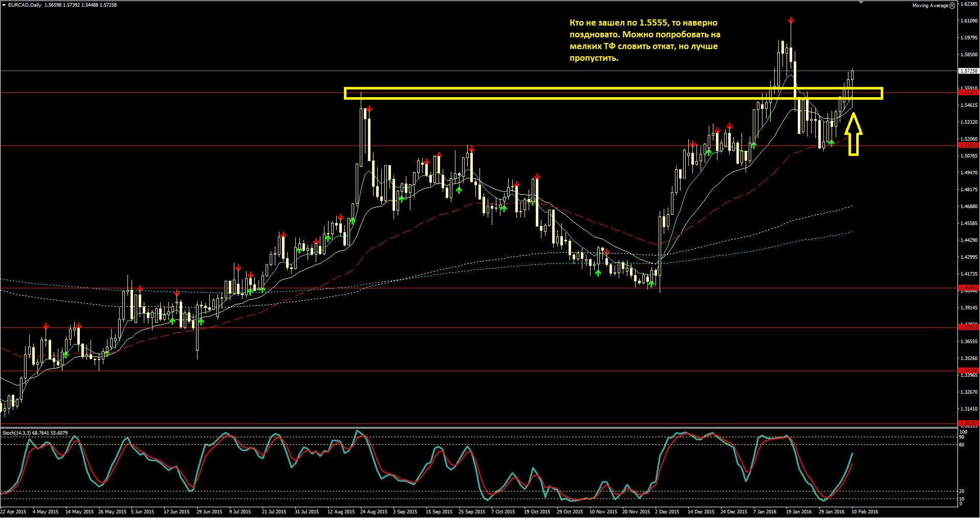Click price scale value 1.59795
The width and height of the screenshot is (980, 518).
(x=970, y=38)
